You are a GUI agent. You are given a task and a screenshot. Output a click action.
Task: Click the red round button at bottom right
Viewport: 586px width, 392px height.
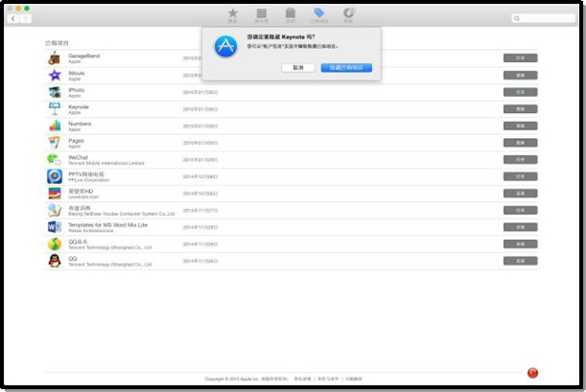click(532, 373)
